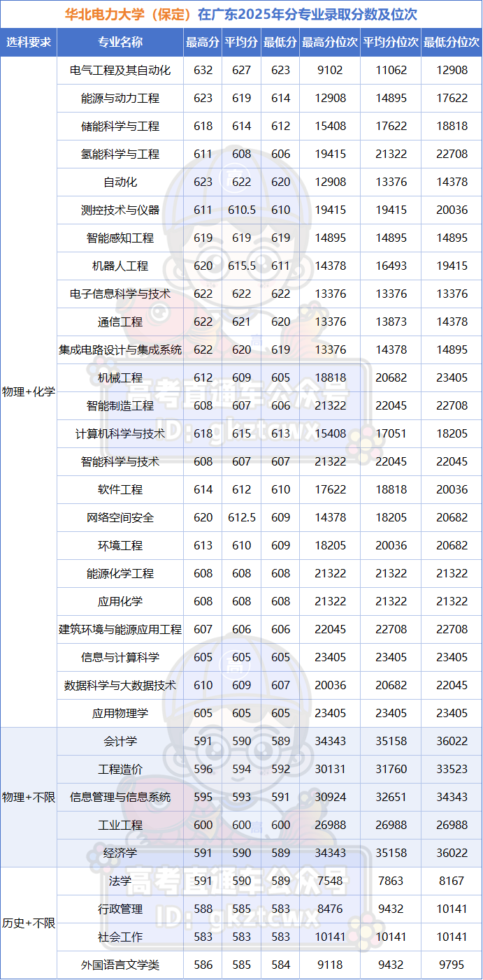483x980 pixels.
Task: Select the 应用物理学 major cell
Action: (120, 713)
